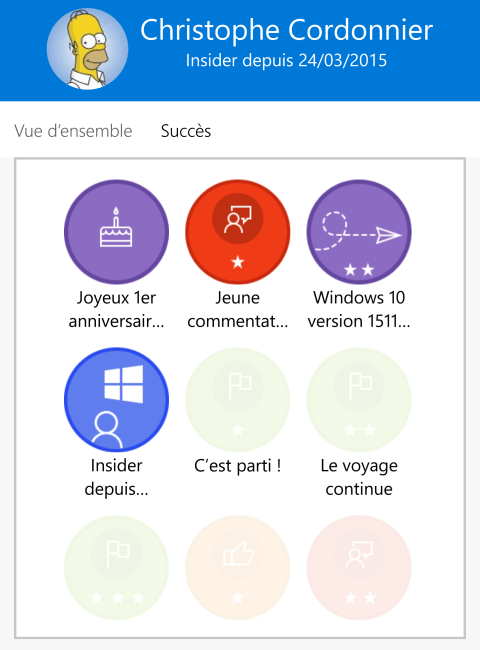The image size is (480, 650).
Task: Select the Succès tab
Action: (186, 131)
